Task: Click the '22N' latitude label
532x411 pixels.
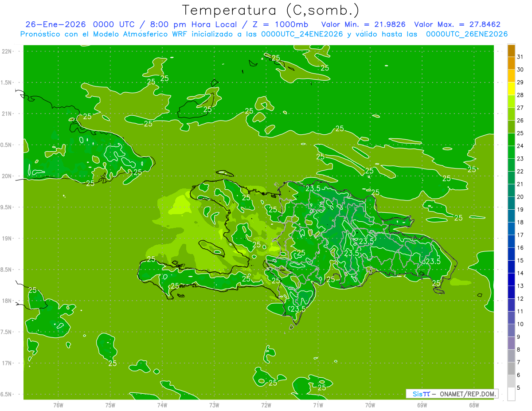Action: click(7, 51)
